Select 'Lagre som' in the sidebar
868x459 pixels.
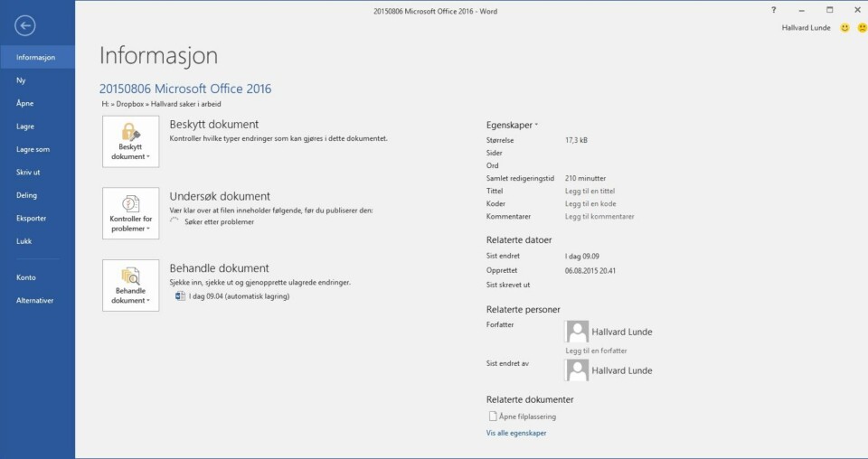(x=33, y=149)
